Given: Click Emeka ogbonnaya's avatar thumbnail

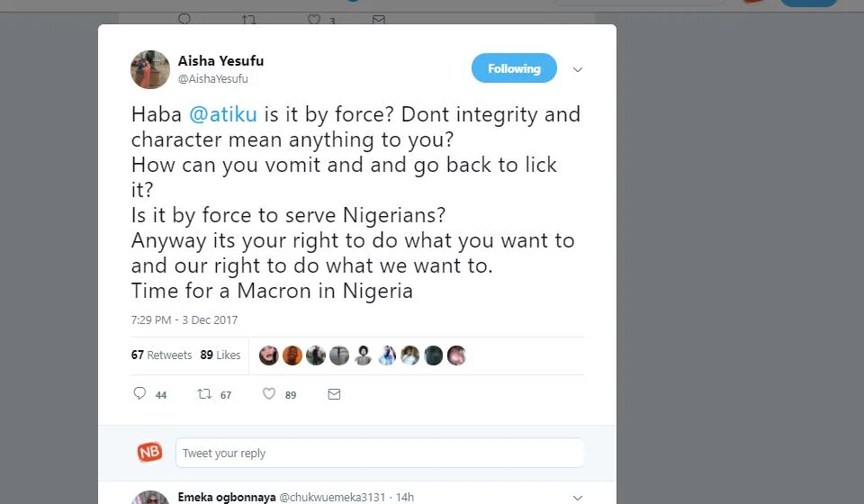Looking at the screenshot, I should (150, 498).
